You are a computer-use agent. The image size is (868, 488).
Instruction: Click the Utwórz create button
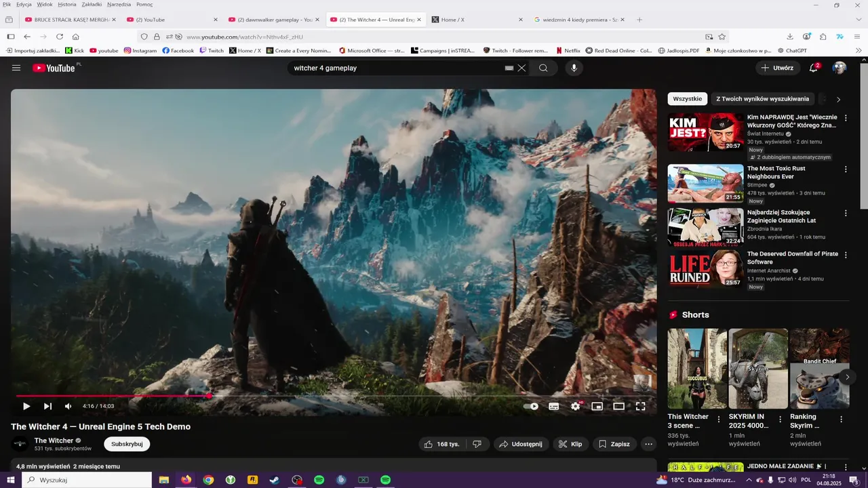pos(777,68)
